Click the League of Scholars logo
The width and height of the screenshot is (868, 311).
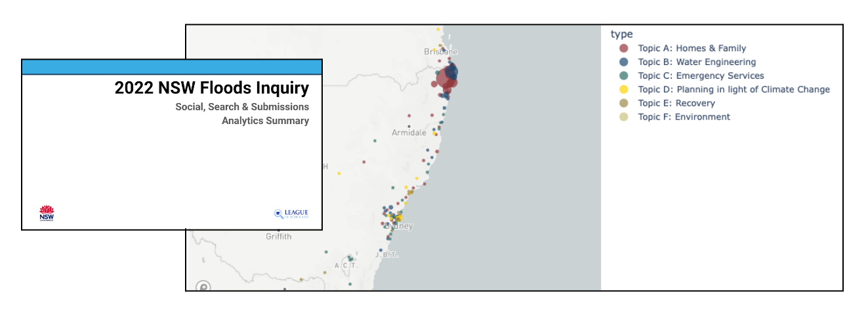coord(291,213)
